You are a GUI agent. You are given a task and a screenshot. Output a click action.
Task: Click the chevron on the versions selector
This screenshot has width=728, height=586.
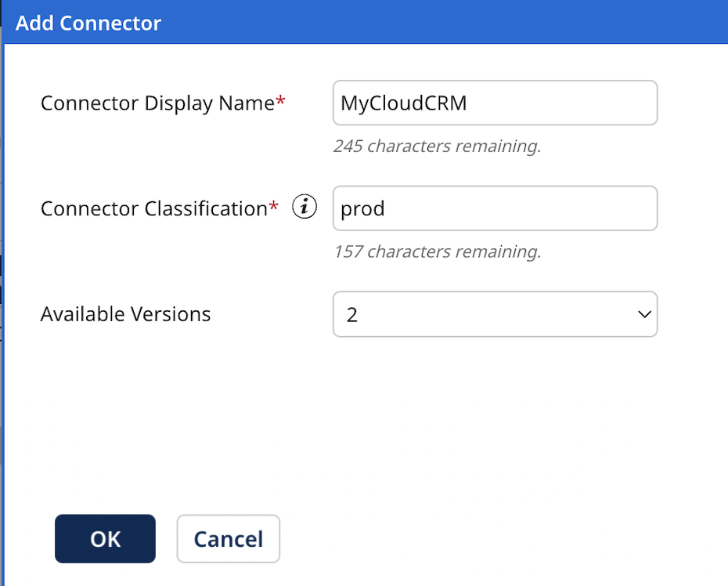click(x=643, y=313)
